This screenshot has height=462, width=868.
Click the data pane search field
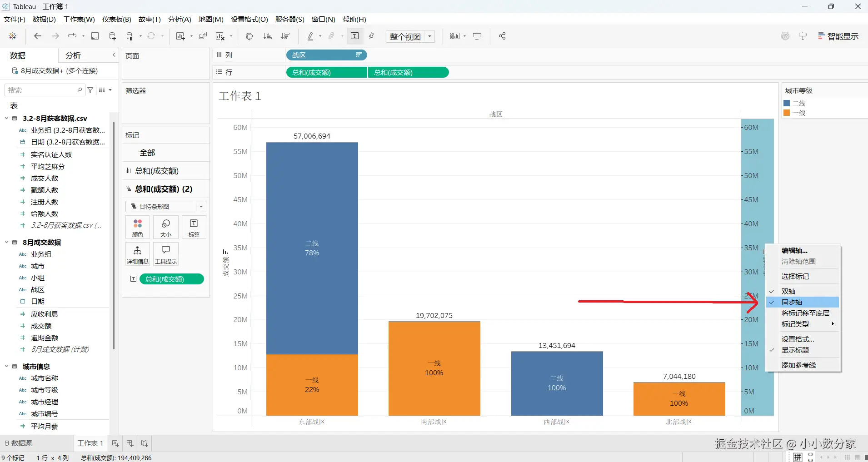45,90
